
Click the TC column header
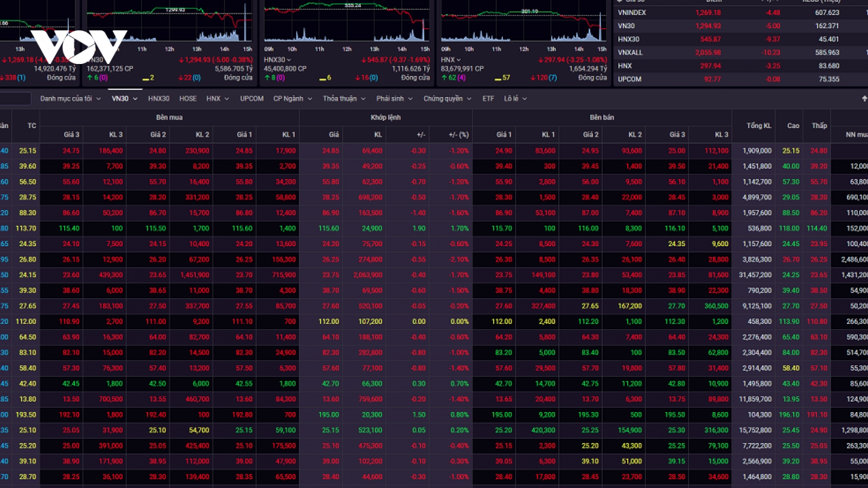pyautogui.click(x=32, y=126)
